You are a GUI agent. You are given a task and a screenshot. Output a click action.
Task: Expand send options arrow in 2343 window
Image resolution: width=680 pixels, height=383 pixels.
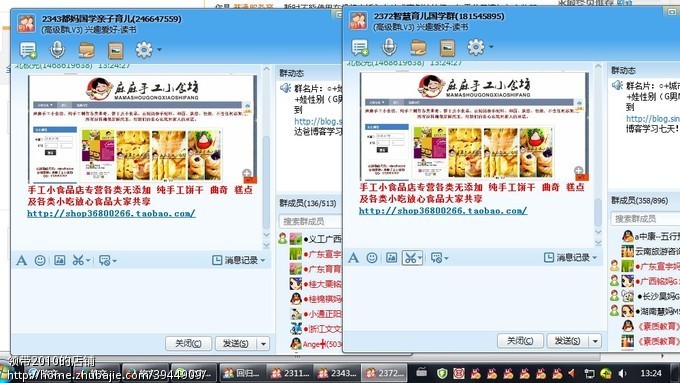263,344
